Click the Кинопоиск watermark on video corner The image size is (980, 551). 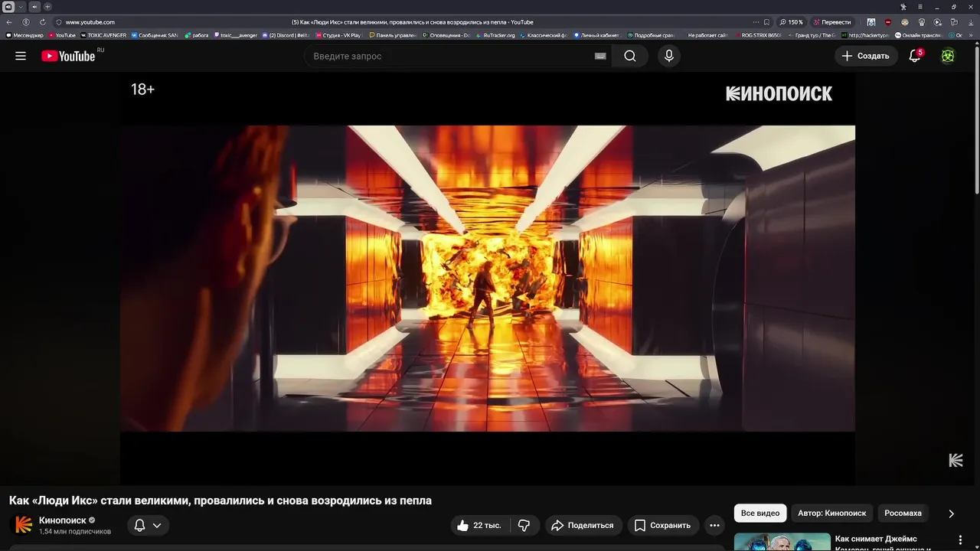955,460
